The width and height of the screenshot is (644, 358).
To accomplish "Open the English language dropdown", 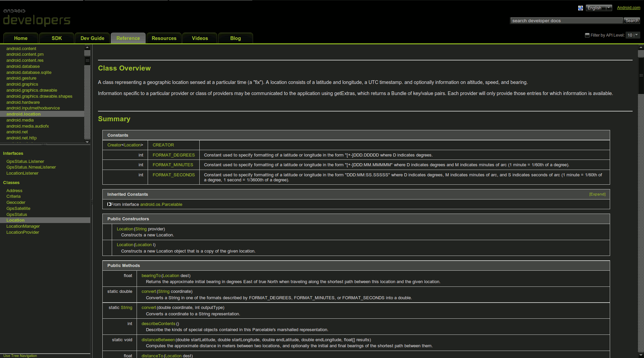I will [x=599, y=8].
